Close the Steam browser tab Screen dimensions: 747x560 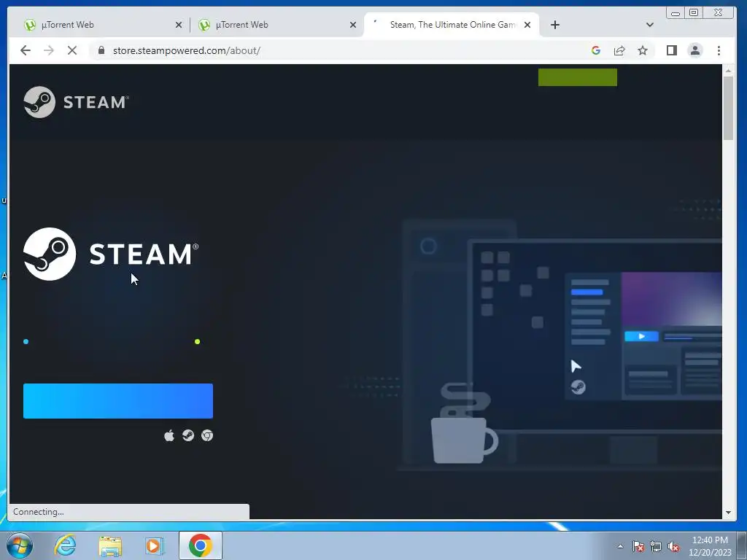(x=527, y=25)
